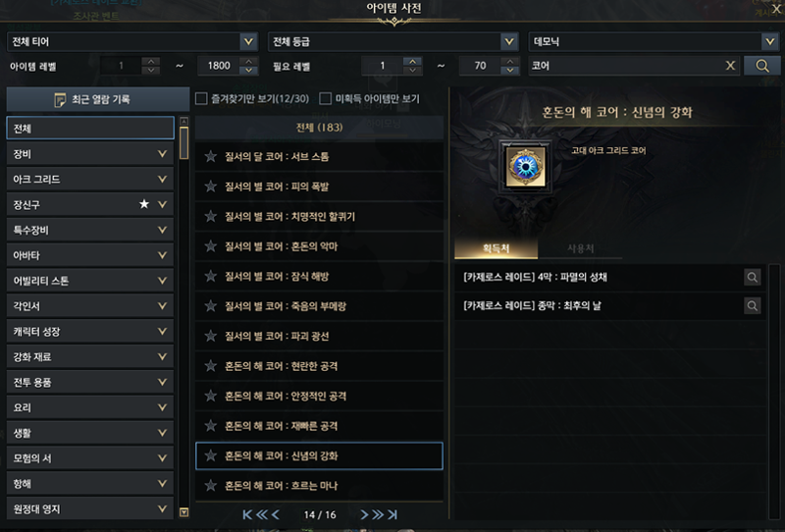Toggle the 장신구 category favorite star

[x=144, y=204]
